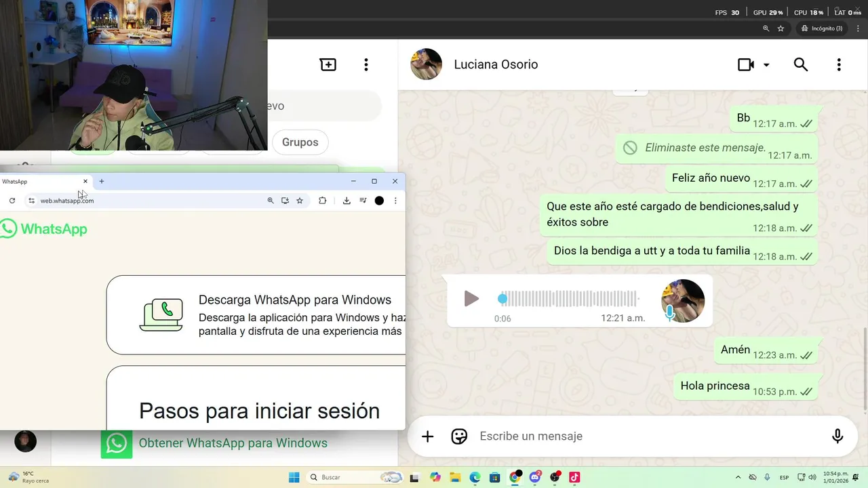Click the Obtener WhatsApp para Windows link
The height and width of the screenshot is (488, 868).
[233, 443]
